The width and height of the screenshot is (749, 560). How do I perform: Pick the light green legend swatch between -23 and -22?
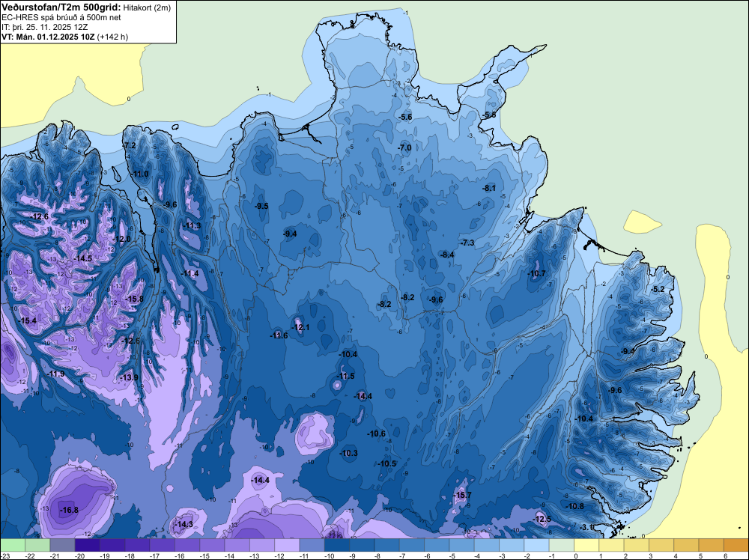13,545
